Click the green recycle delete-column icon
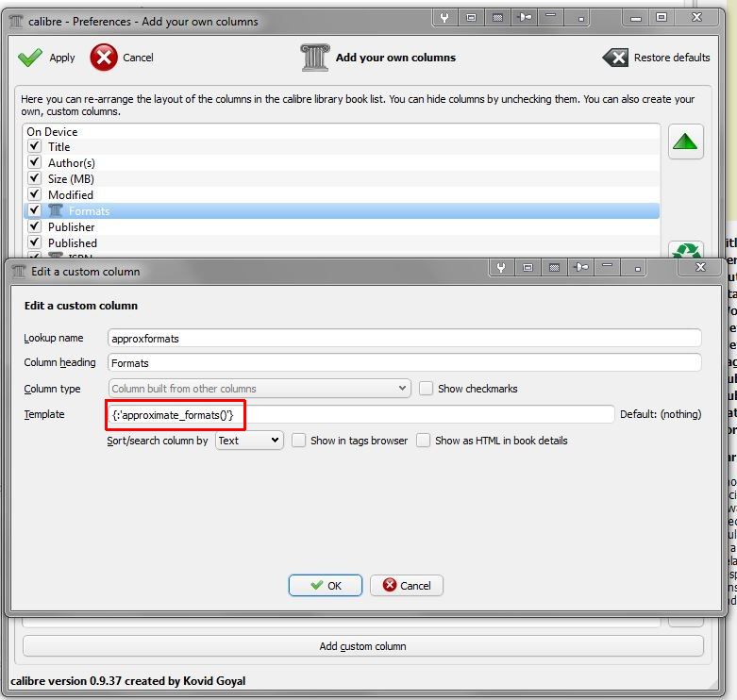This screenshot has height=700, width=737. click(x=686, y=251)
